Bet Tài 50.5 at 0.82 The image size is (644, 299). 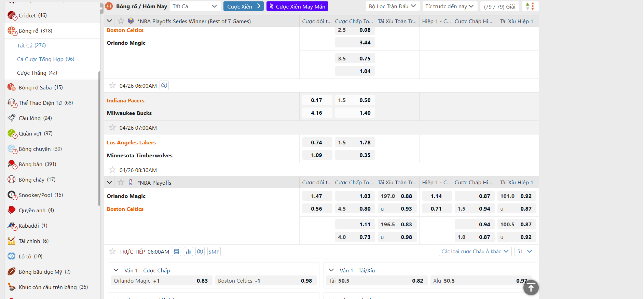click(x=377, y=281)
